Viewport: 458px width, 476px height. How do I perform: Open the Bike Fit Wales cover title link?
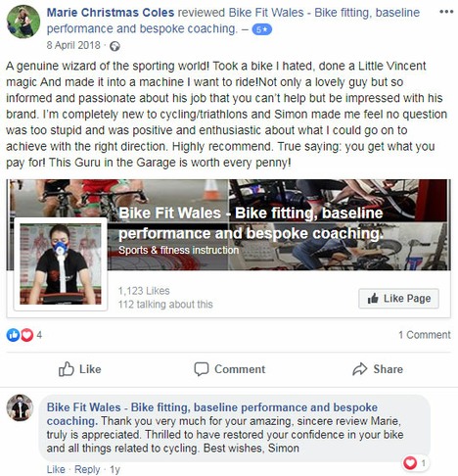(x=251, y=223)
